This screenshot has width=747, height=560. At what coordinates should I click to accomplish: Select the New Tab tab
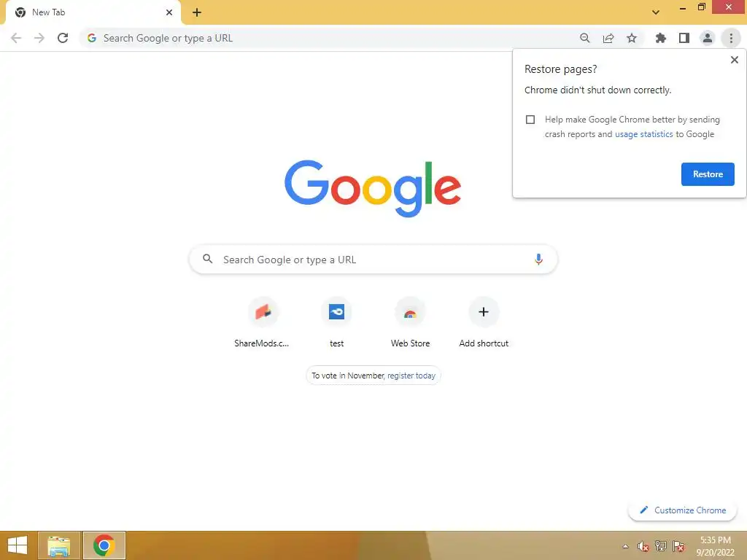coord(93,12)
